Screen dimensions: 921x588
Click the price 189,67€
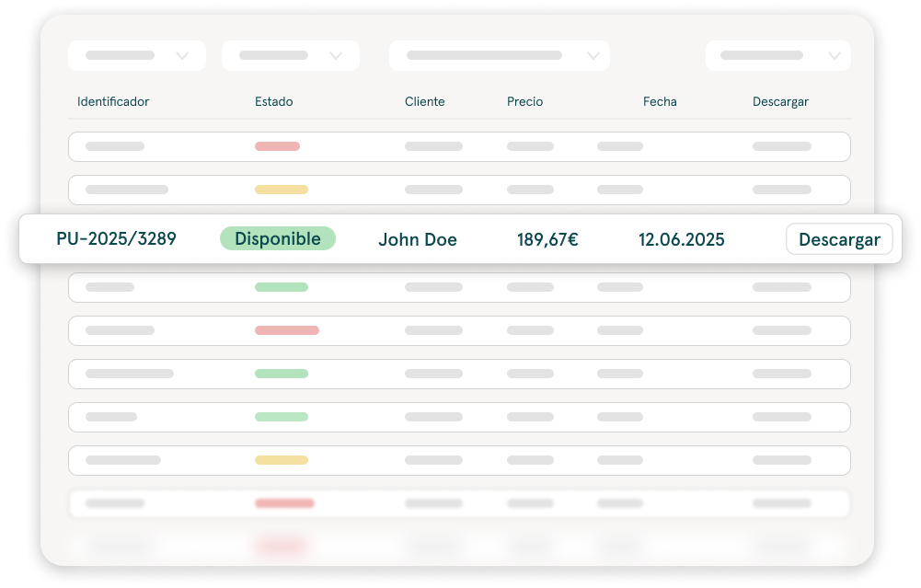coord(547,239)
